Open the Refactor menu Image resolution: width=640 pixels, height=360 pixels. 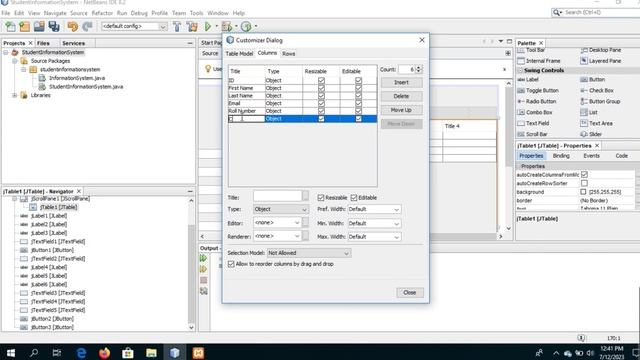(102, 13)
